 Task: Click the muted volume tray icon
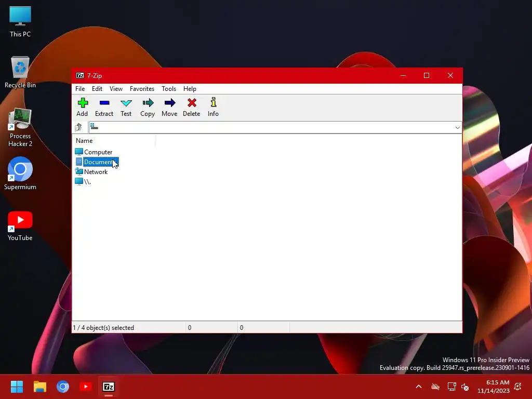point(465,387)
